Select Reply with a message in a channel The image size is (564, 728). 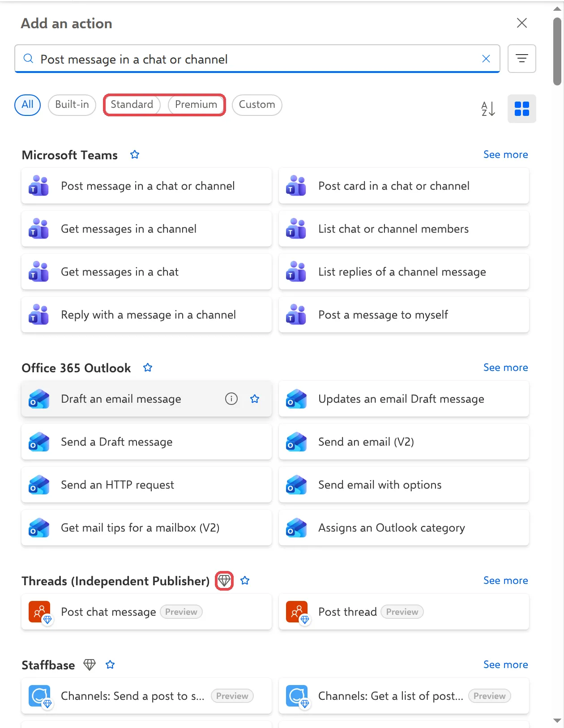146,315
